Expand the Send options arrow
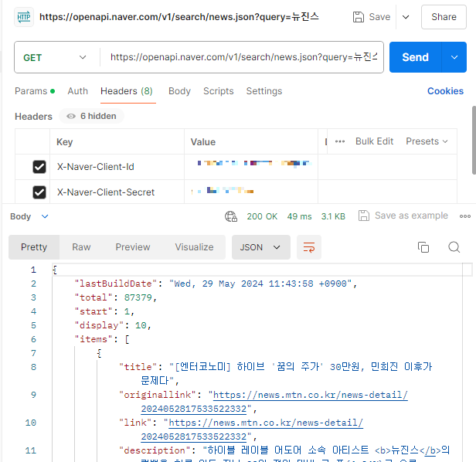The height and width of the screenshot is (462, 476). [454, 57]
